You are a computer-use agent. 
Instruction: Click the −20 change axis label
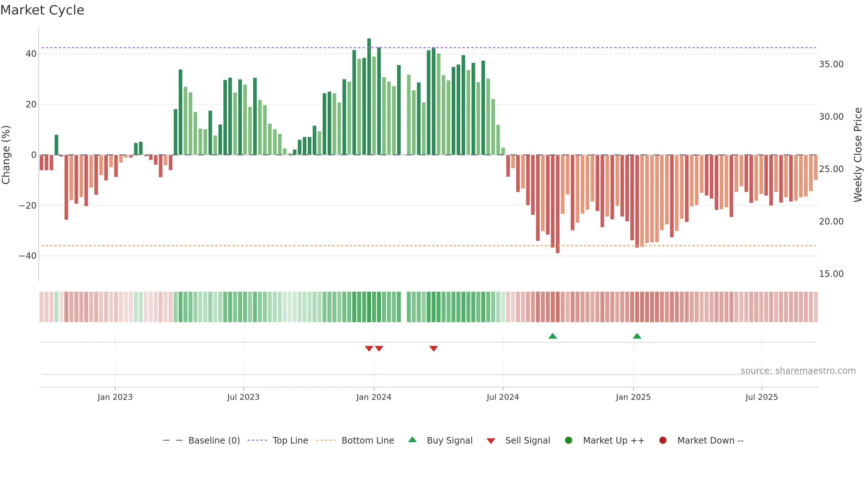[x=28, y=206]
